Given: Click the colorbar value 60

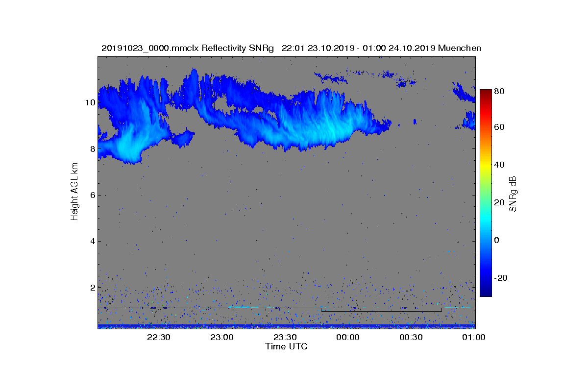Looking at the screenshot, I should point(500,127).
